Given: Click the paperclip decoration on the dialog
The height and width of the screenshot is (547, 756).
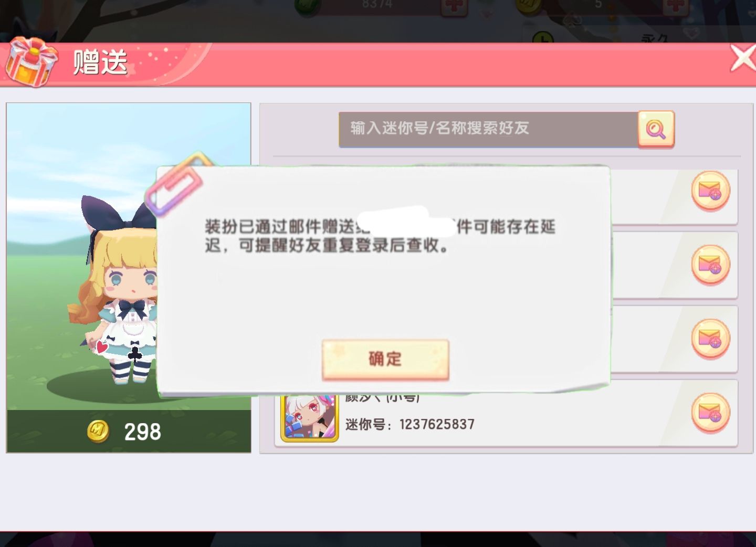Looking at the screenshot, I should (174, 183).
